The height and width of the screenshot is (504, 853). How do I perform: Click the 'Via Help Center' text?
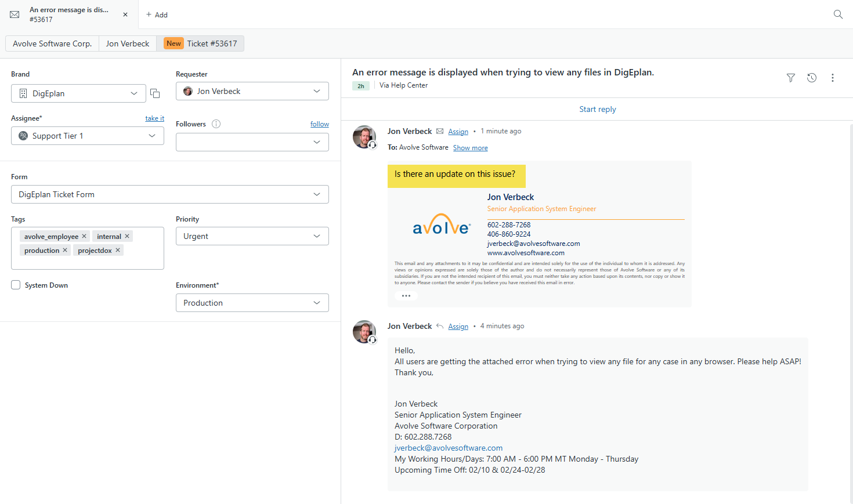[x=404, y=85]
